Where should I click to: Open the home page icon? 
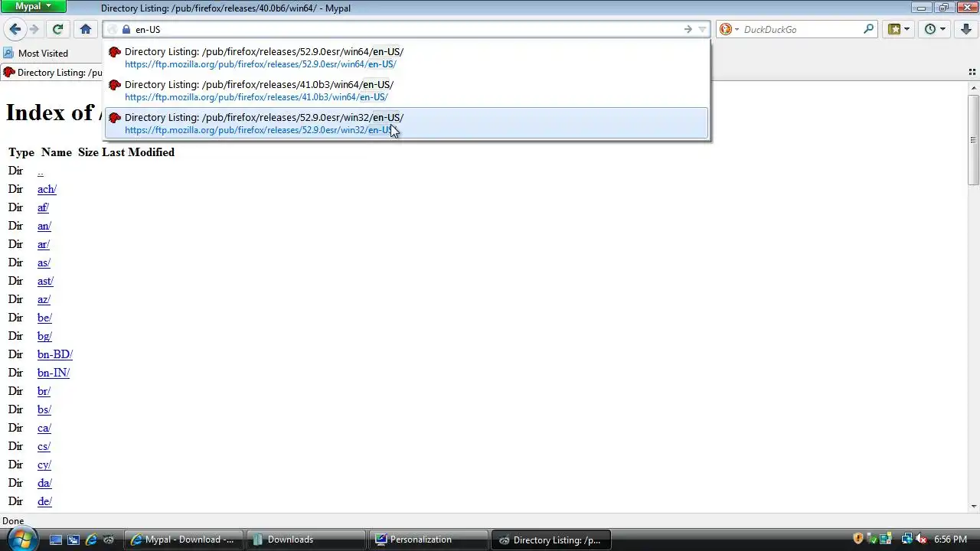tap(86, 29)
